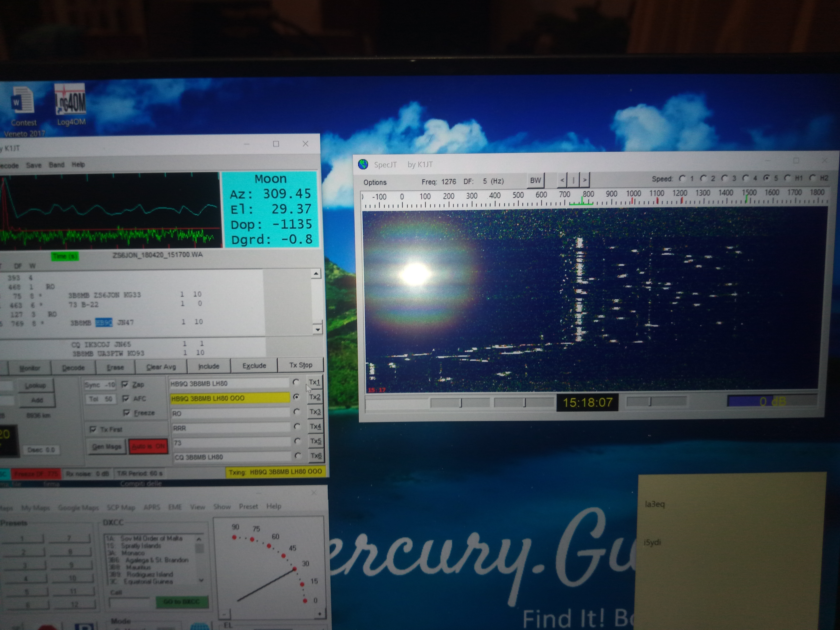Click the Tx1 transmit button

coord(314,382)
